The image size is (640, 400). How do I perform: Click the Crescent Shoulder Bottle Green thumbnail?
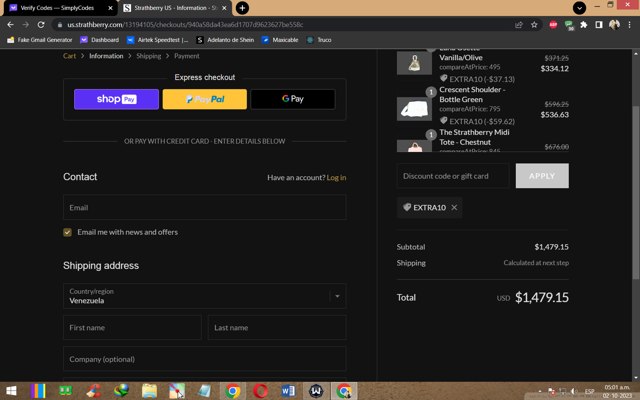pyautogui.click(x=414, y=109)
